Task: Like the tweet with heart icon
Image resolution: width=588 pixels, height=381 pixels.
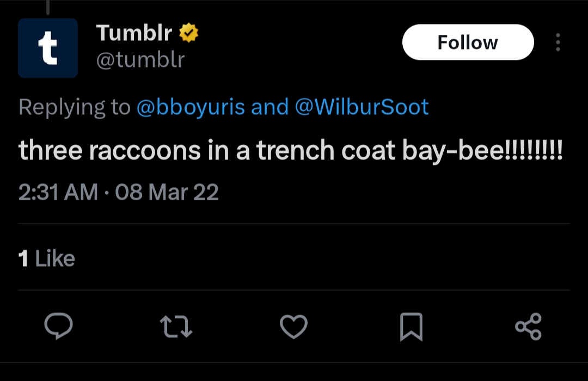Action: point(294,326)
